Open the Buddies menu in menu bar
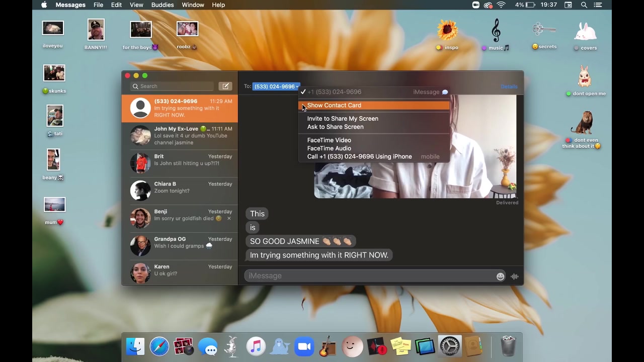 [163, 5]
